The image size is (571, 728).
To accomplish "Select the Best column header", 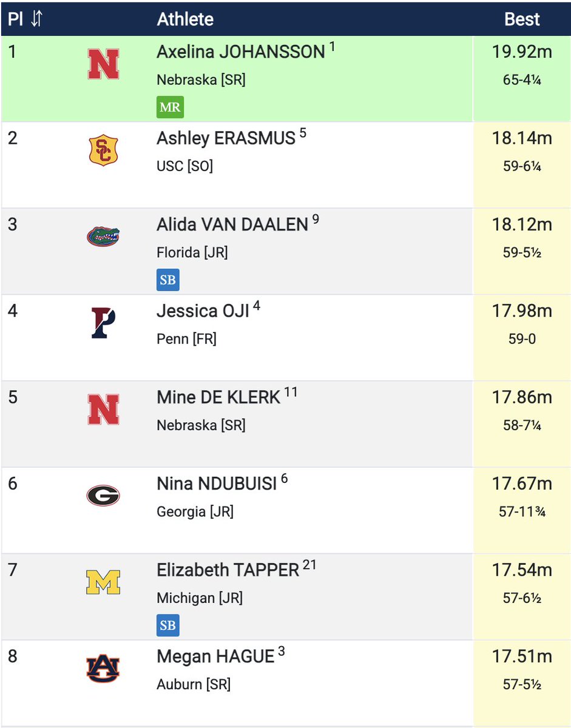I will (x=522, y=19).
